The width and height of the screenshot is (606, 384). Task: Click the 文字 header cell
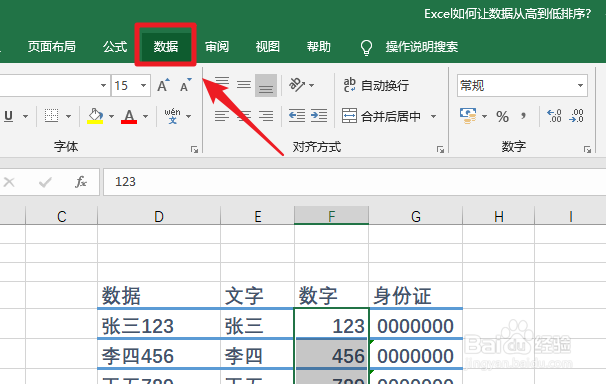(x=257, y=296)
